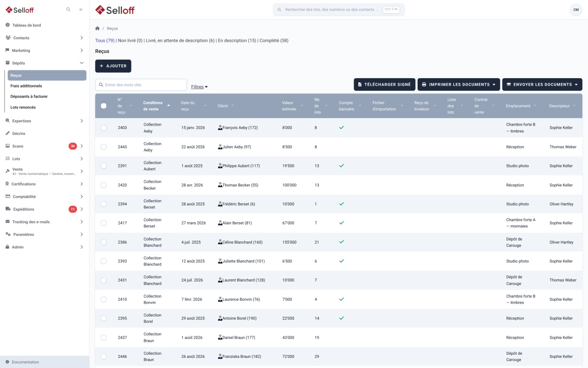Click the Marketing flag icon

click(8, 51)
